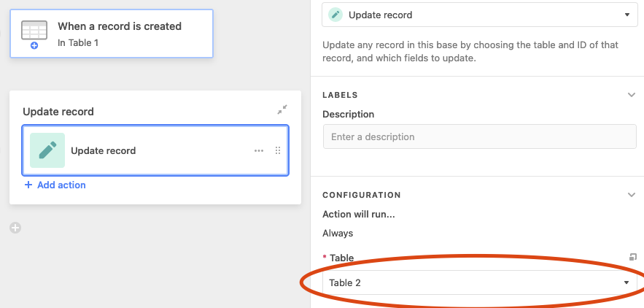Open the Update record action type dropdown
Viewport: 644px width, 308px height.
479,15
